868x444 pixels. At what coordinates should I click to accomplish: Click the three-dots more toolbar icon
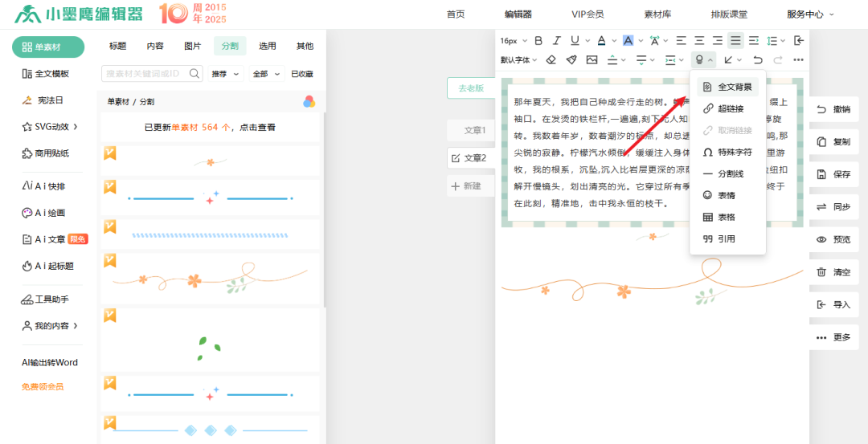pos(798,59)
